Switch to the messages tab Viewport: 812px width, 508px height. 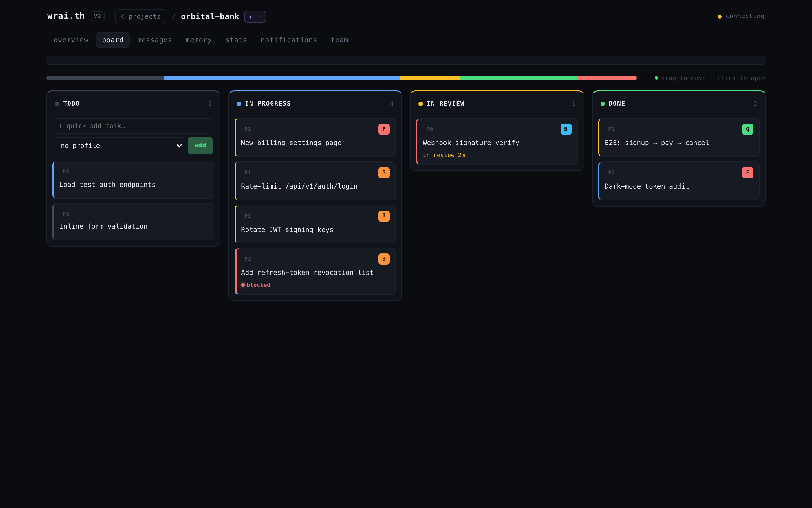click(x=154, y=40)
